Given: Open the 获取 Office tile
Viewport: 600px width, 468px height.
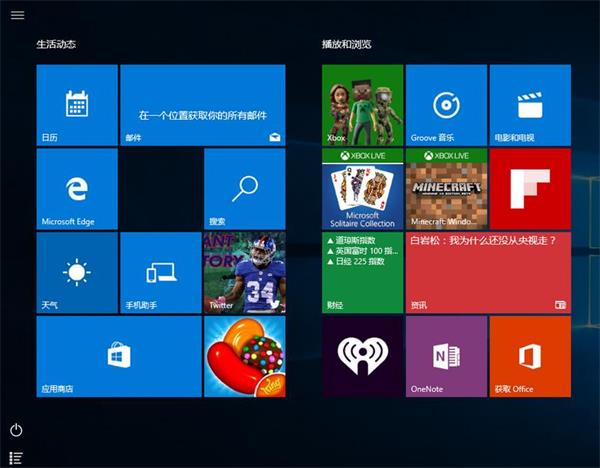Looking at the screenshot, I should [x=530, y=356].
